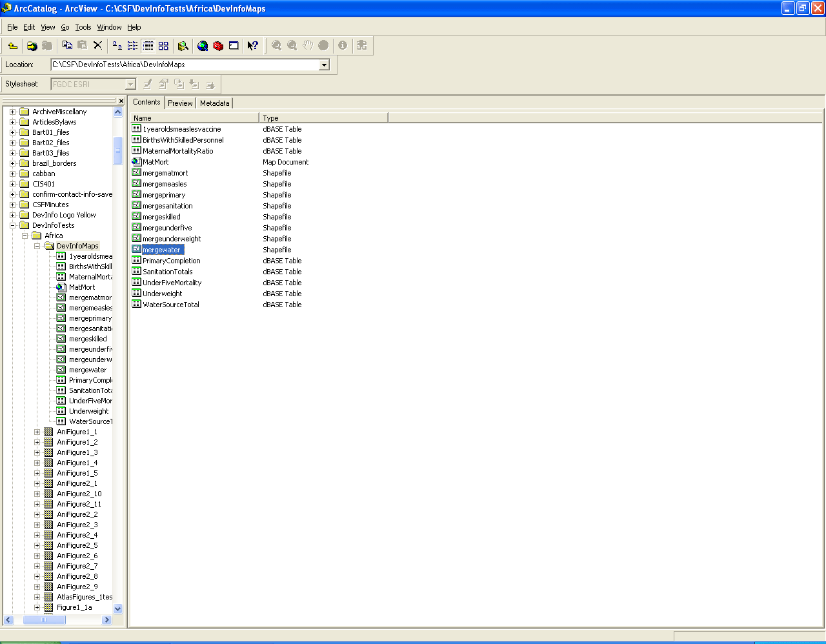This screenshot has height=644, width=826.
Task: Select the DevInfo Logo Yellow folder
Action: pyautogui.click(x=64, y=215)
